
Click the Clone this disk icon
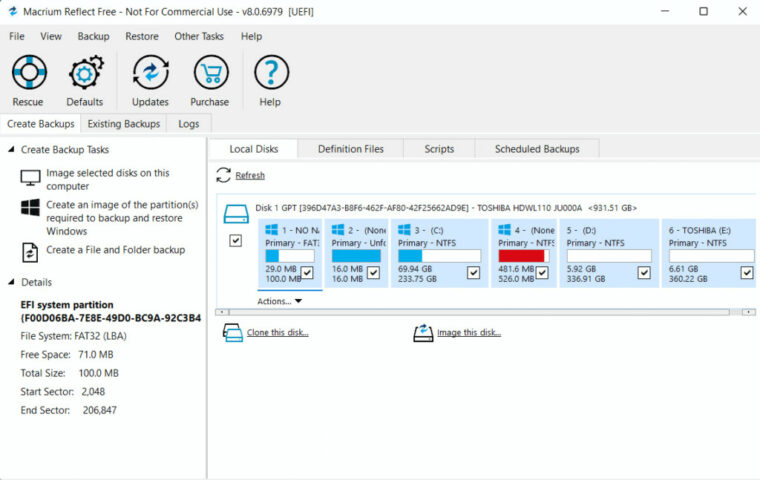pos(233,333)
